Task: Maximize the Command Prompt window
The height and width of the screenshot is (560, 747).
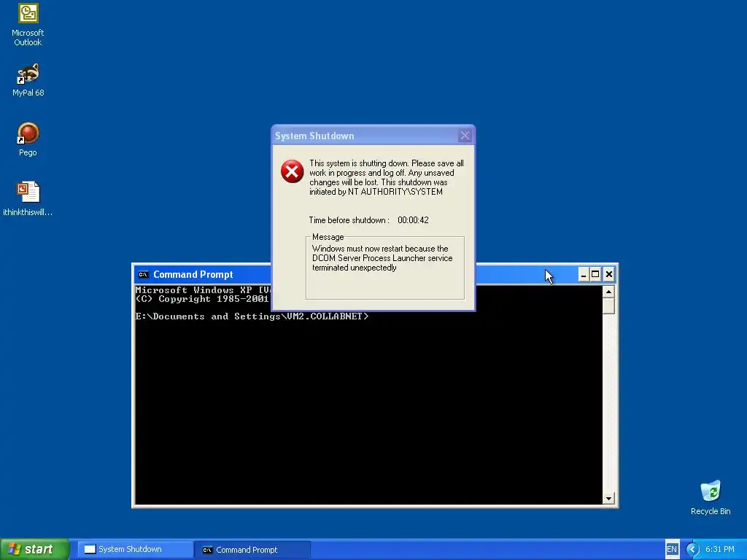Action: (x=595, y=274)
